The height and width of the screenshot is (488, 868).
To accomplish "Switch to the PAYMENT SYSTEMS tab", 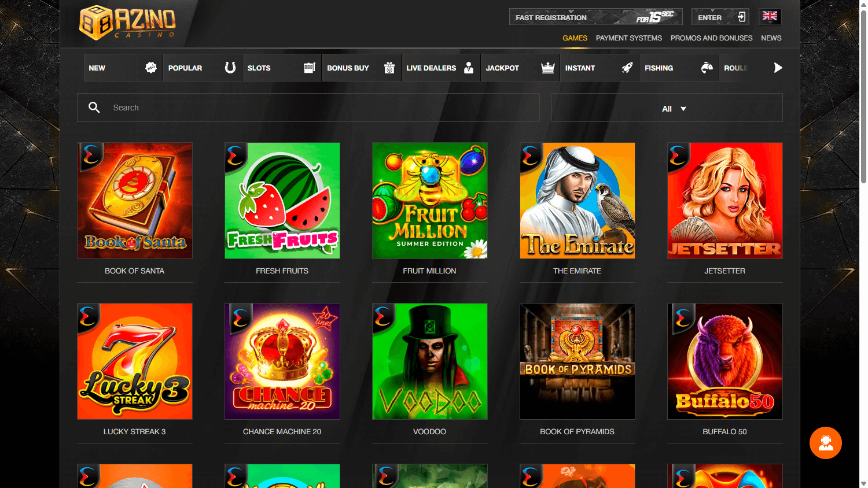I will tap(629, 38).
